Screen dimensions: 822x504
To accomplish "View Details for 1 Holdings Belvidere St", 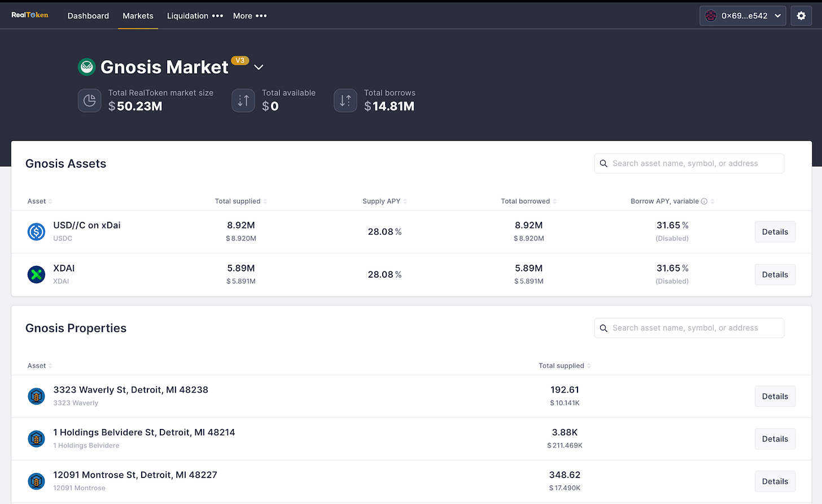I will tap(775, 439).
